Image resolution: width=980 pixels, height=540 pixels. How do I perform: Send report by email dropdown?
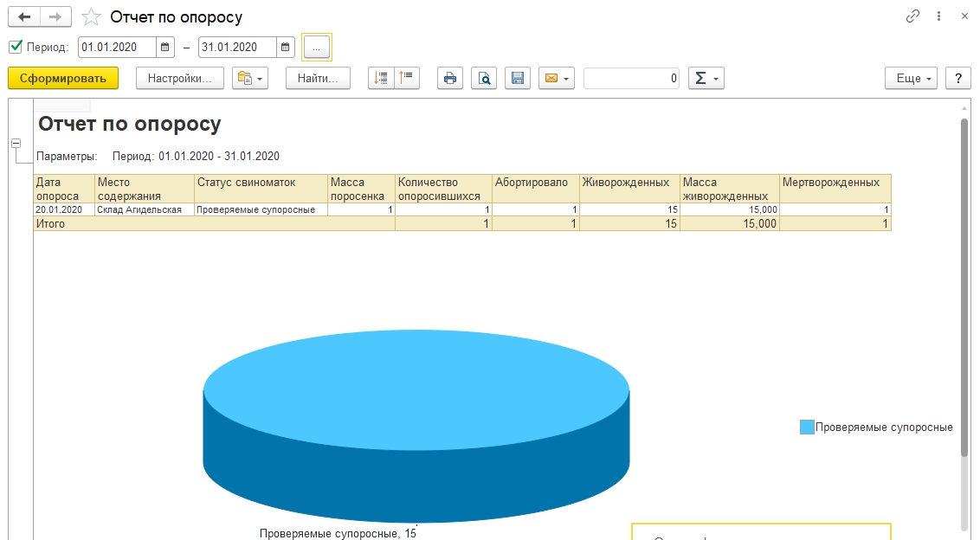tap(557, 78)
